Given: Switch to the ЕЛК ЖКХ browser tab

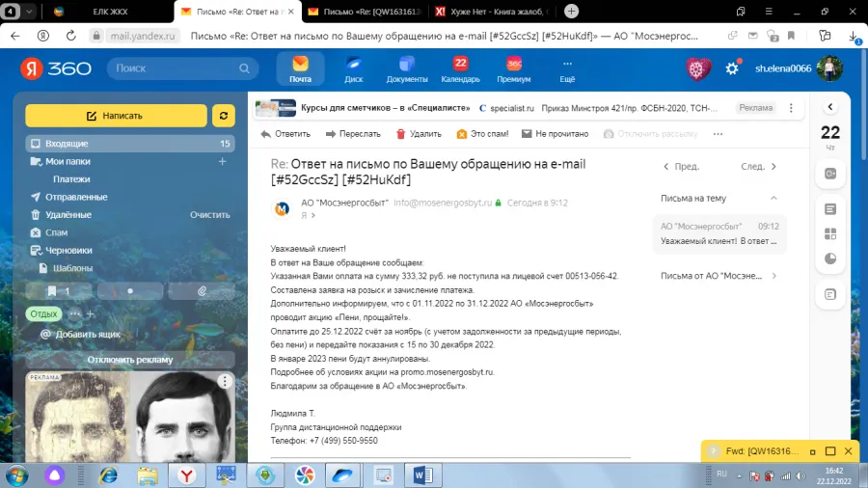Looking at the screenshot, I should [110, 12].
